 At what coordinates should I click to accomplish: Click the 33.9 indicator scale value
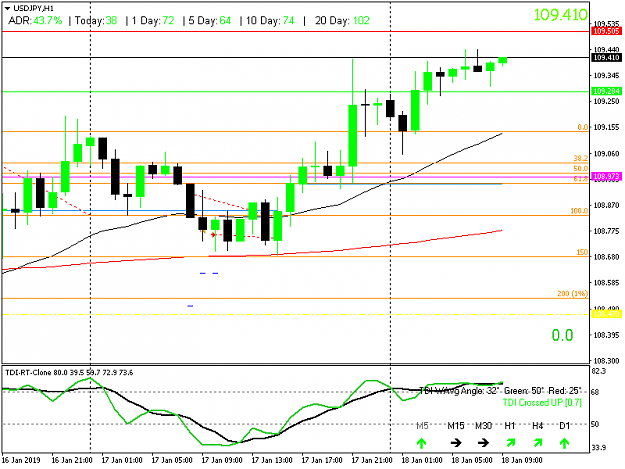coord(599,447)
